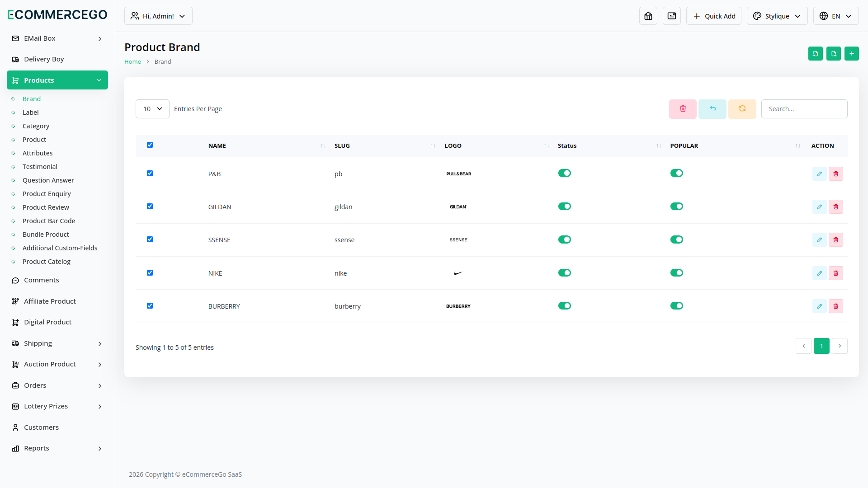868x488 pixels.
Task: Expand the Auction Product sidebar menu
Action: [x=57, y=364]
